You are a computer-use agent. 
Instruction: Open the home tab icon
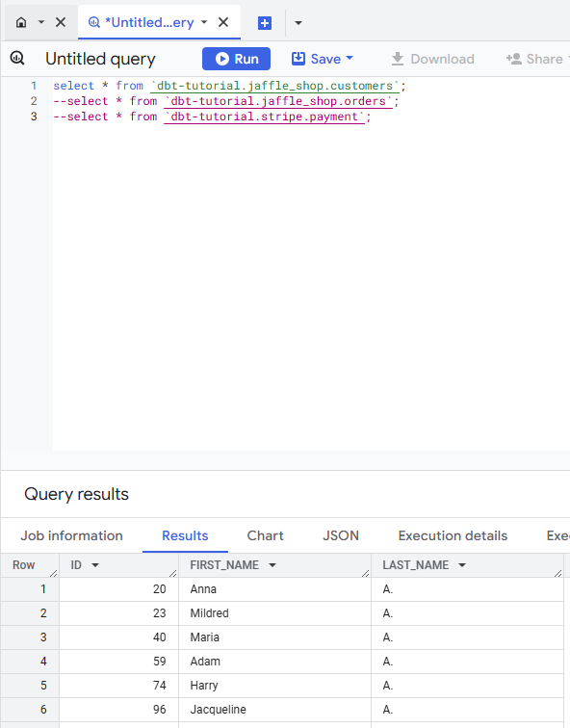coord(21,22)
